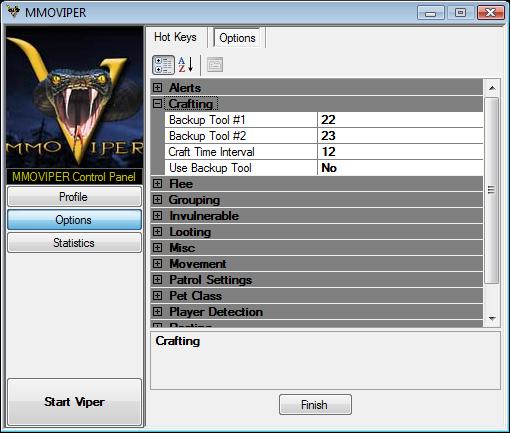Viewport: 510px width, 433px height.
Task: Open the Hot Keys tab
Action: click(176, 37)
